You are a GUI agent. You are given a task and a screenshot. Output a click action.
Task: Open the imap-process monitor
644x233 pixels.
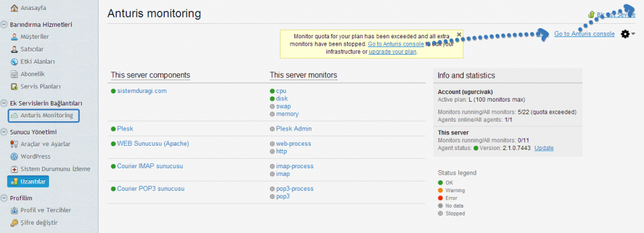[294, 166]
